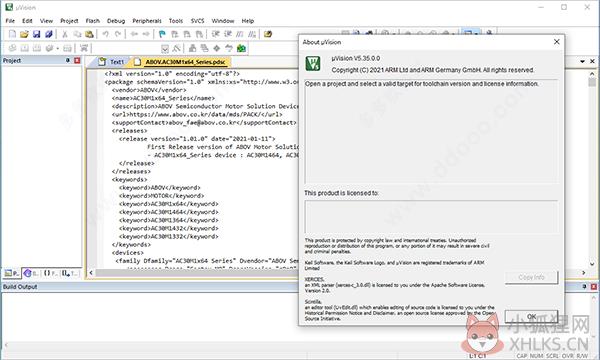The height and width of the screenshot is (360, 600).
Task: Go to the previous bookmark
Action: tap(174, 34)
